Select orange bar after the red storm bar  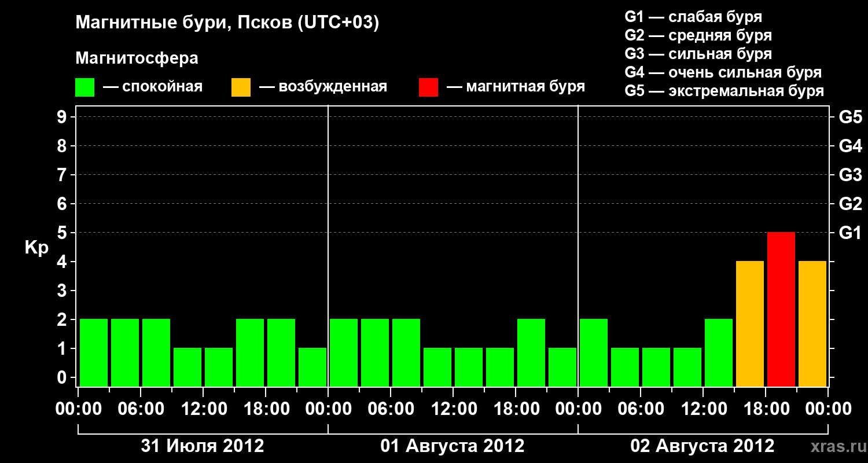[812, 324]
